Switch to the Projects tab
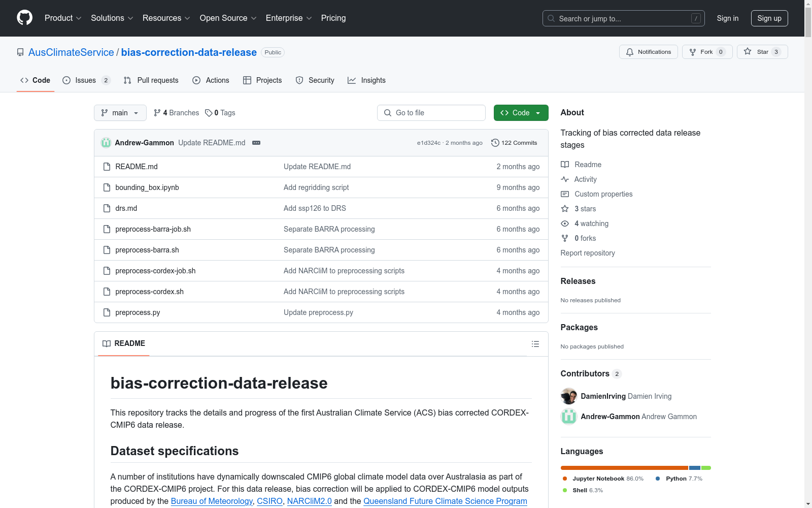Screen dimensions: 812x508 tap(262, 80)
